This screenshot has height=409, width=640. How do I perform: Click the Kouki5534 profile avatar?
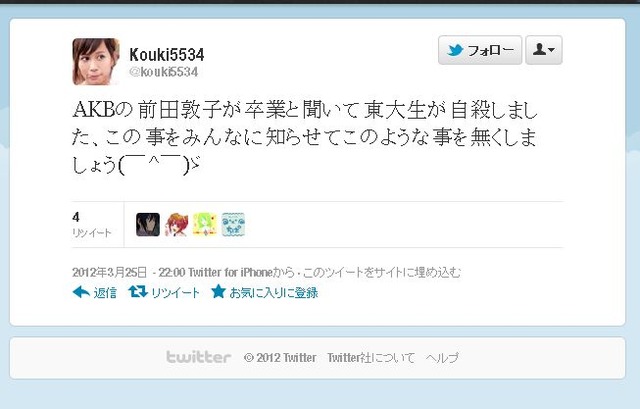(96, 62)
